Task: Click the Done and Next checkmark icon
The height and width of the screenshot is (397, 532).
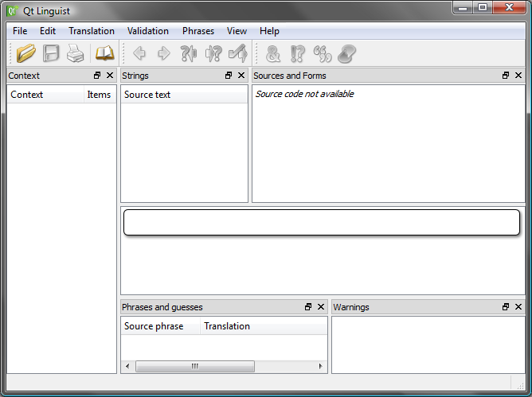Action: [x=237, y=54]
